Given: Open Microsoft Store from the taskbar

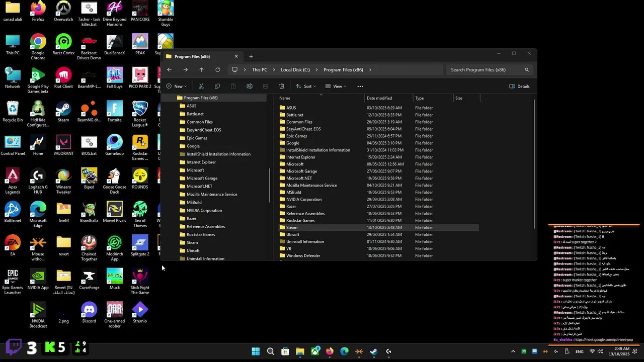Looking at the screenshot, I should 285,351.
